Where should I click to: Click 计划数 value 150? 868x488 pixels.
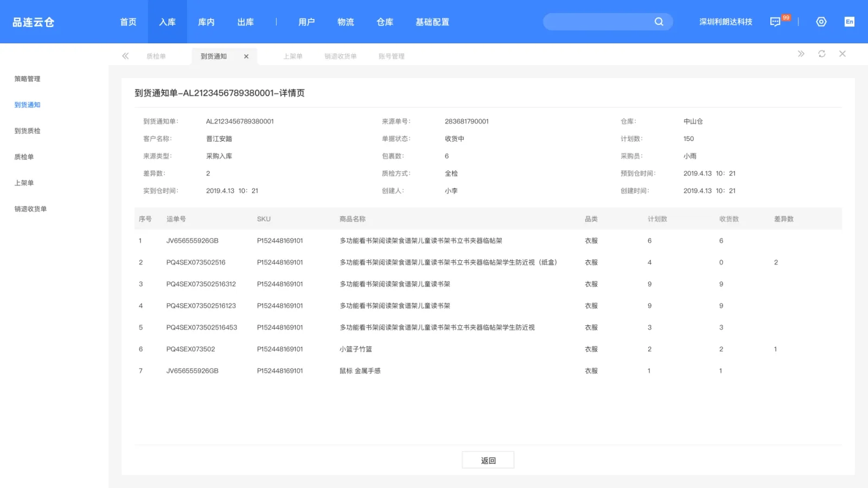pos(688,139)
